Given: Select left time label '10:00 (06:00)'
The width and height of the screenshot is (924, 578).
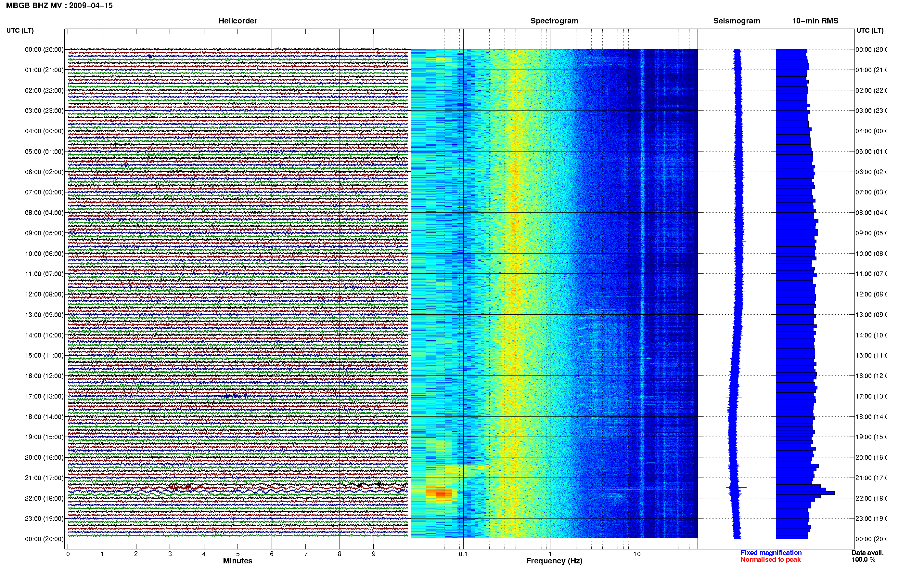Looking at the screenshot, I should click(x=44, y=254).
